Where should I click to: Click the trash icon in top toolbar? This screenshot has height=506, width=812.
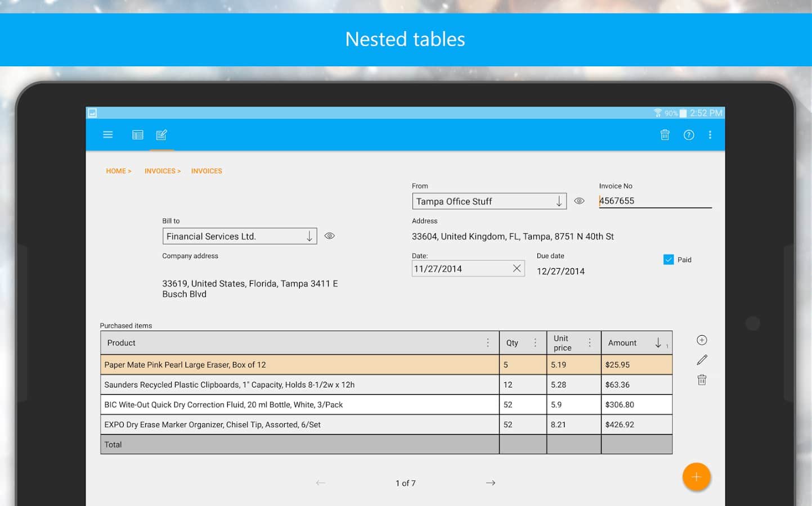665,135
